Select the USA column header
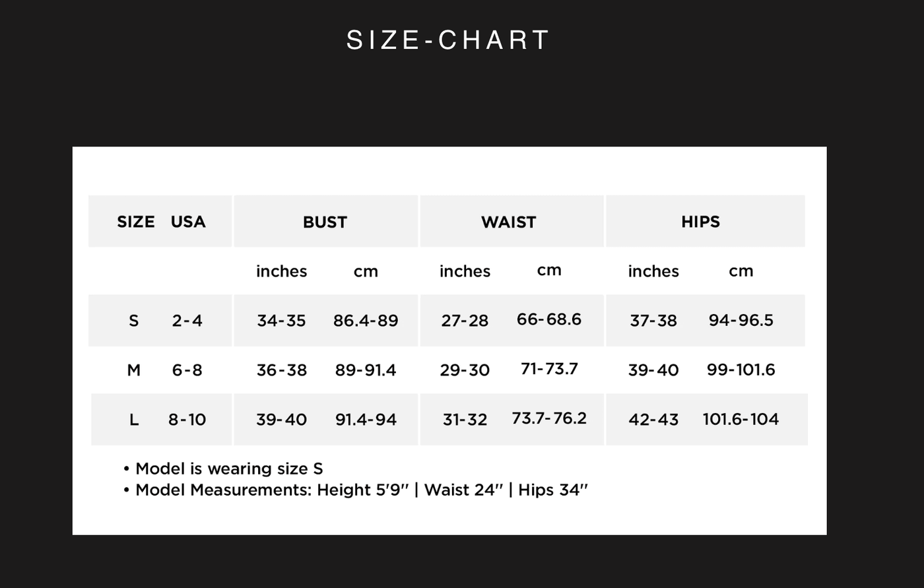 [188, 222]
